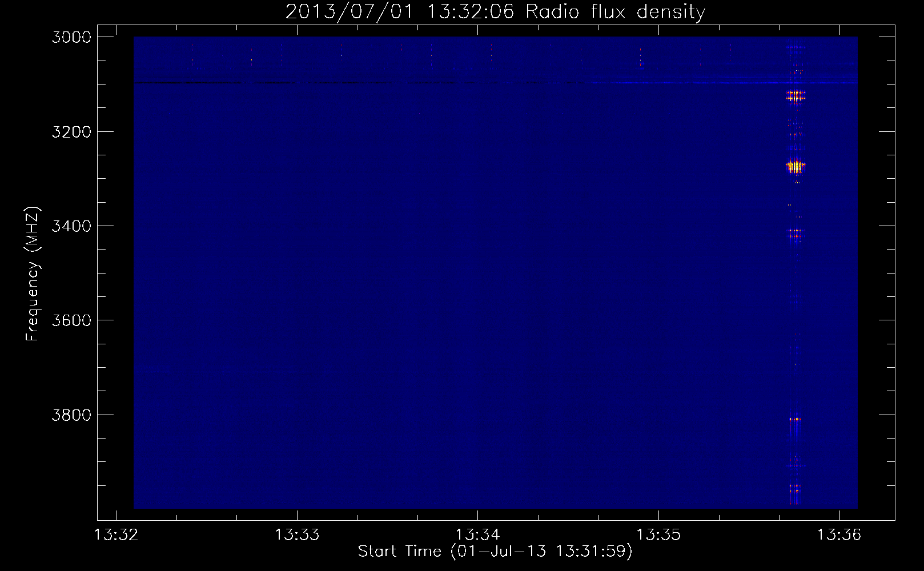Click the 'Frequency (MHZ)' axis label
Viewport: 924px width, 571px height.
[33, 274]
